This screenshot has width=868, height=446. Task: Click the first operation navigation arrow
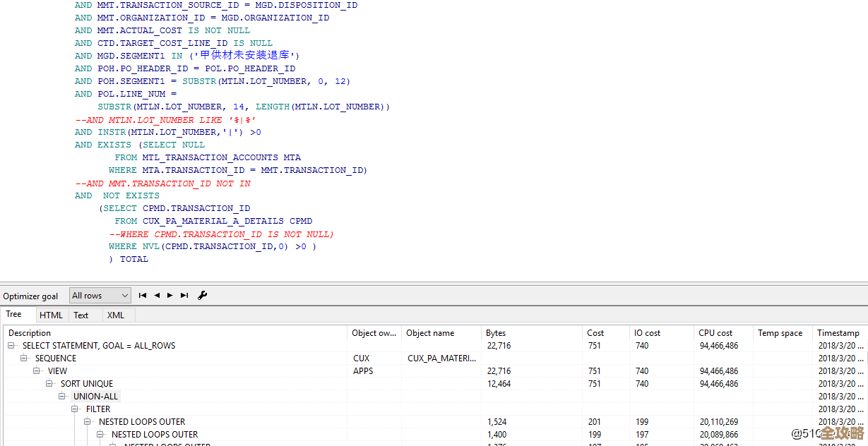tap(143, 296)
